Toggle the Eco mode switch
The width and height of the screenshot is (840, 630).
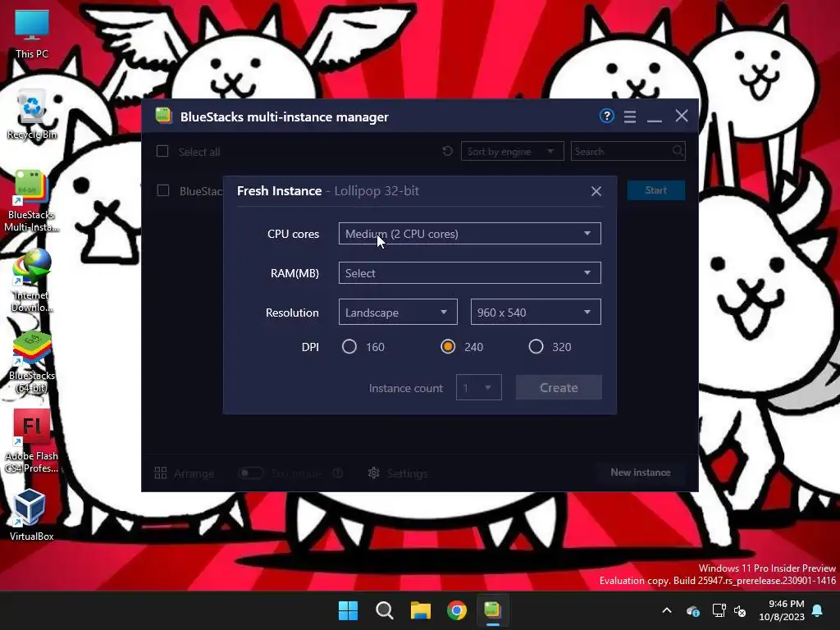click(x=250, y=473)
